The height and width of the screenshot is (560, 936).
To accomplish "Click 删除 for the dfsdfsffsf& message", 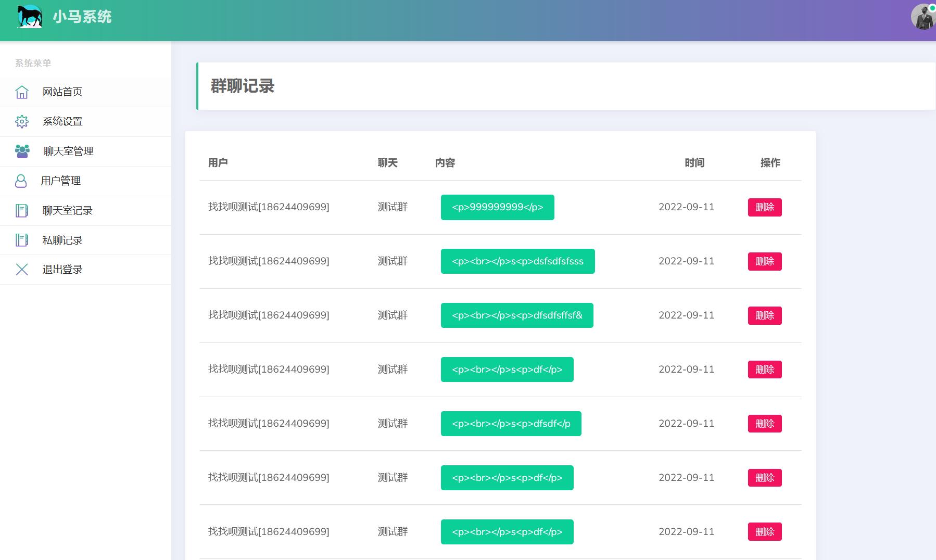I will (764, 315).
